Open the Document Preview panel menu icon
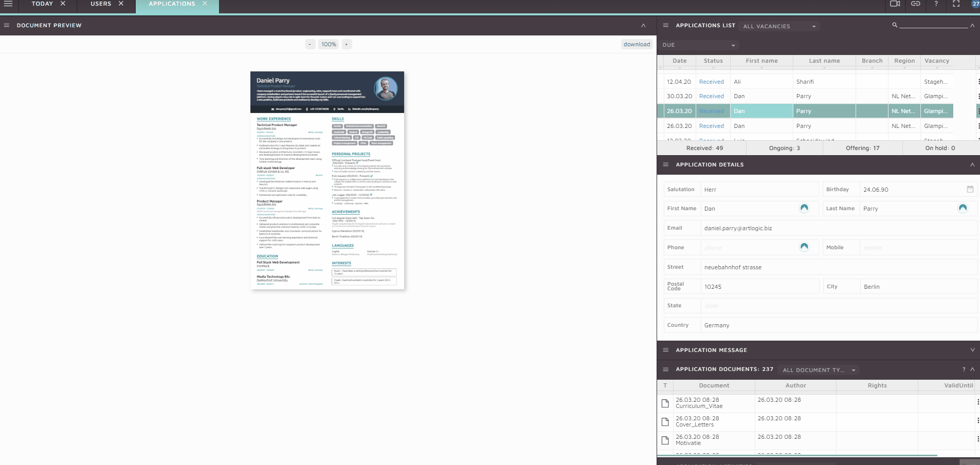The height and width of the screenshot is (465, 980). [7, 25]
